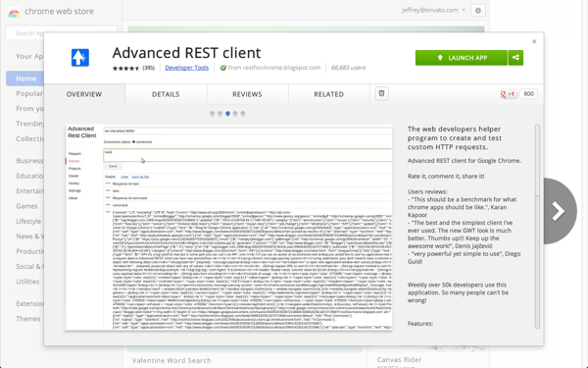
Task: Open the settings gear menu
Action: pos(478,11)
